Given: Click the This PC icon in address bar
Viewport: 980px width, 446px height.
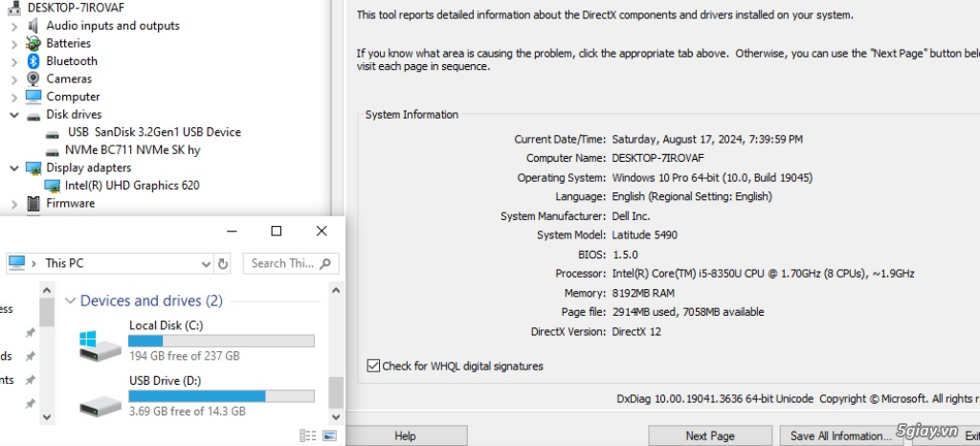Looking at the screenshot, I should 17,263.
